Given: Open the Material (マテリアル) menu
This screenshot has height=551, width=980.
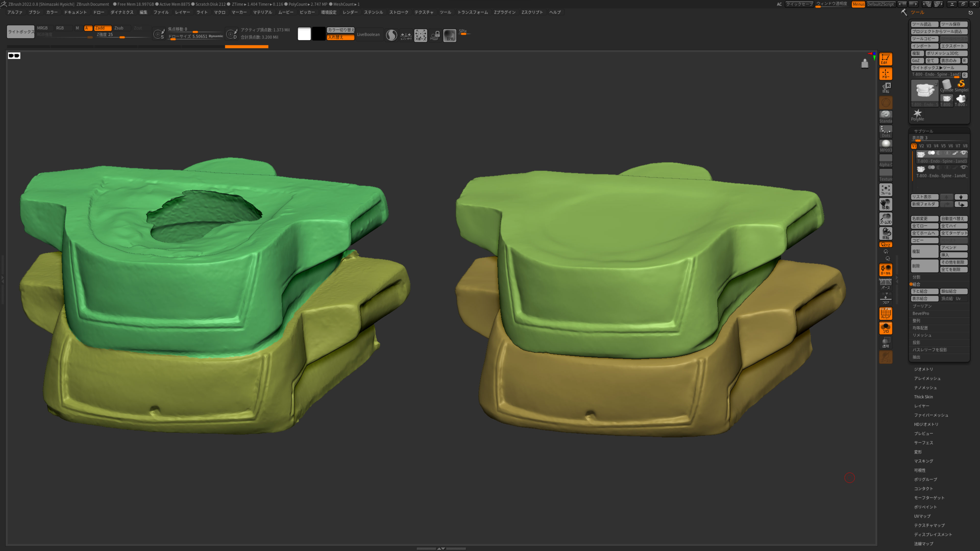Looking at the screenshot, I should tap(263, 12).
